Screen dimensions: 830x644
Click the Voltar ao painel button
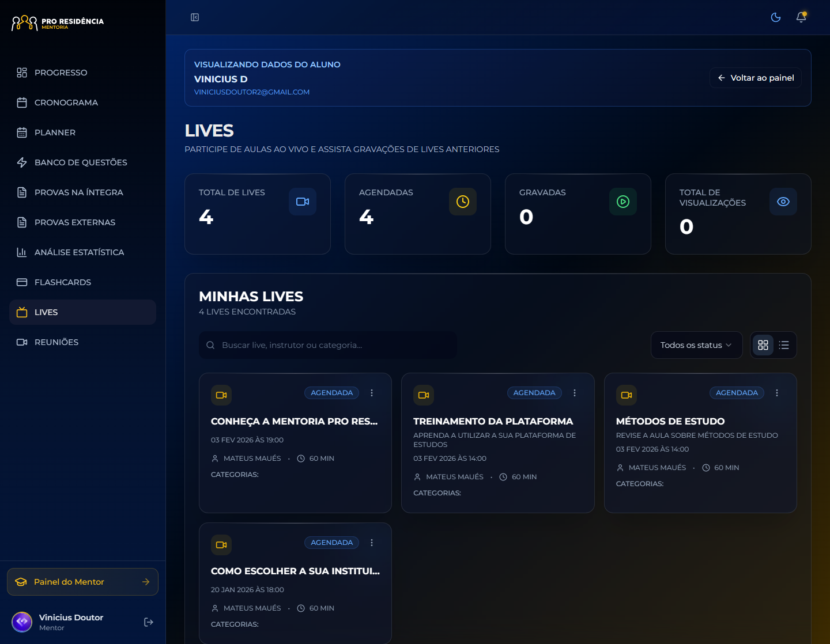pos(755,78)
